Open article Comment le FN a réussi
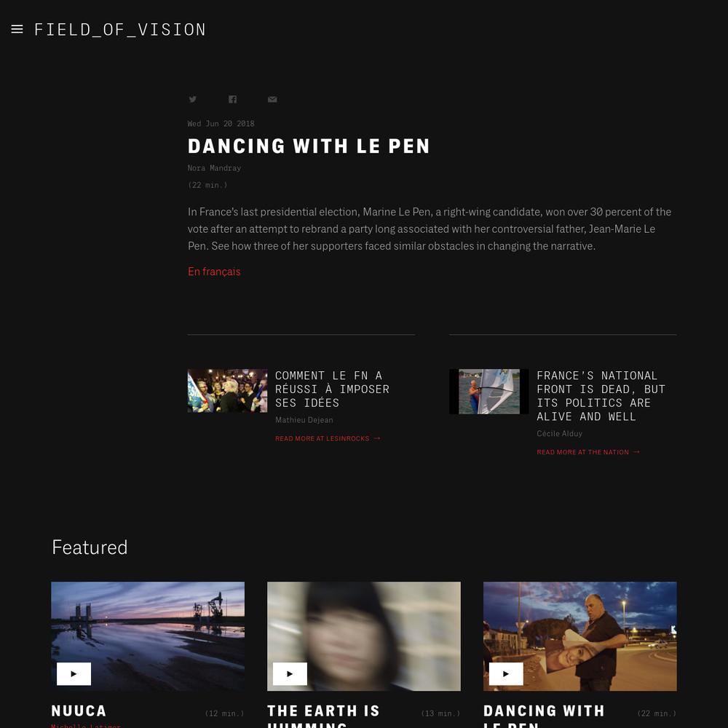This screenshot has width=728, height=728. click(x=332, y=389)
